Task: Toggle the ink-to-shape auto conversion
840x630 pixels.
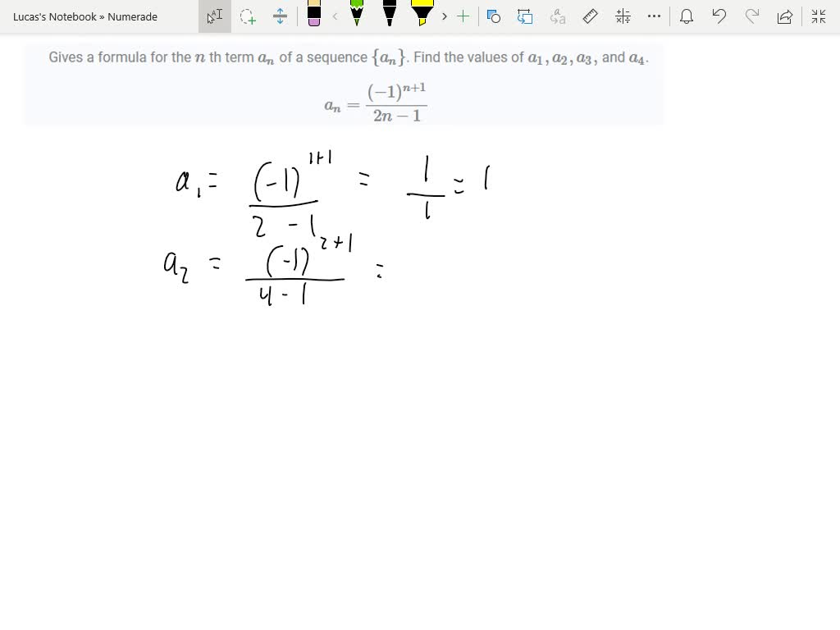Action: click(525, 16)
